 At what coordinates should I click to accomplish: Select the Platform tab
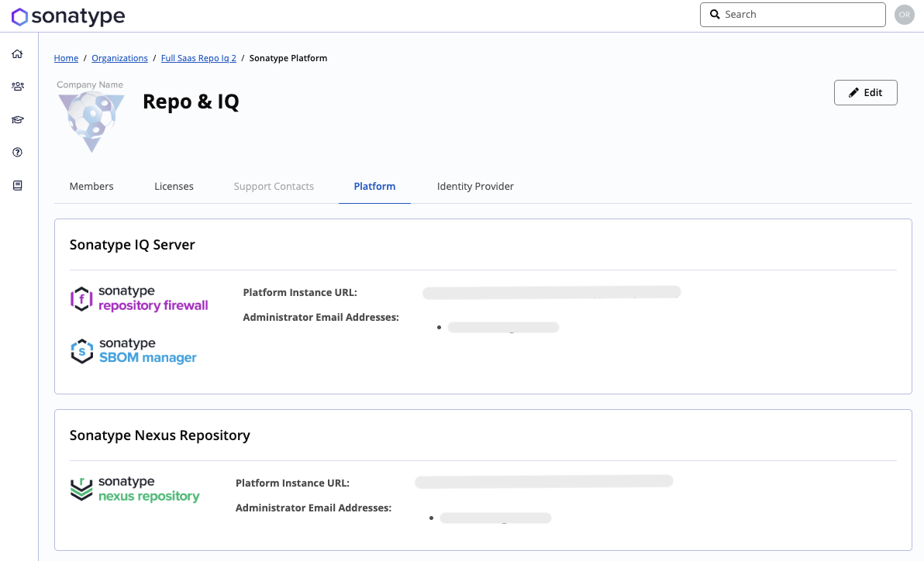[374, 186]
